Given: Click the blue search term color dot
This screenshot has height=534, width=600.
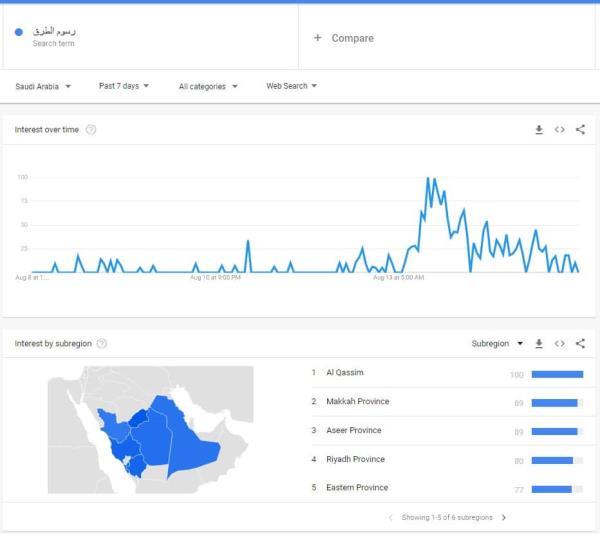Looking at the screenshot, I should 20,33.
